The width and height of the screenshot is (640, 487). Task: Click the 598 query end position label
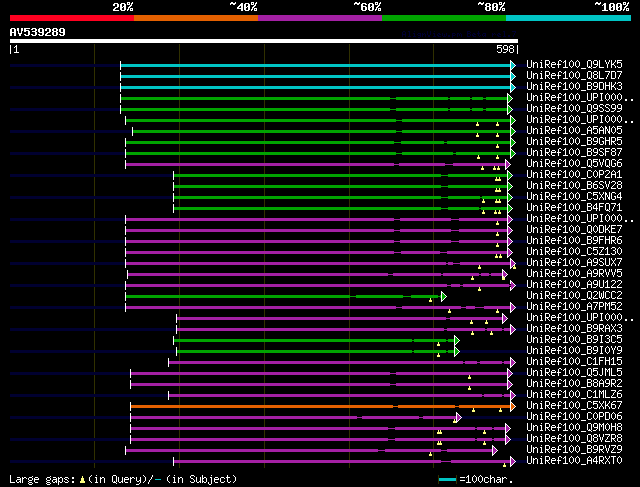(x=505, y=49)
